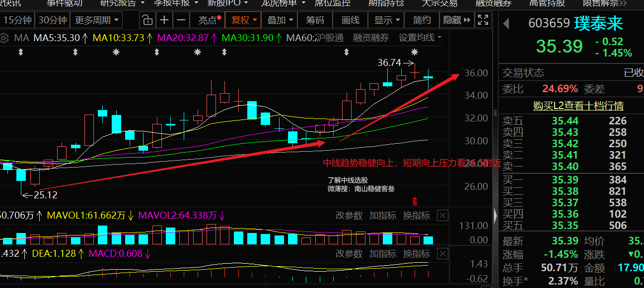644x288 pixels.
Task: Select 卖五 ask price 35.44
Action: pyautogui.click(x=565, y=120)
